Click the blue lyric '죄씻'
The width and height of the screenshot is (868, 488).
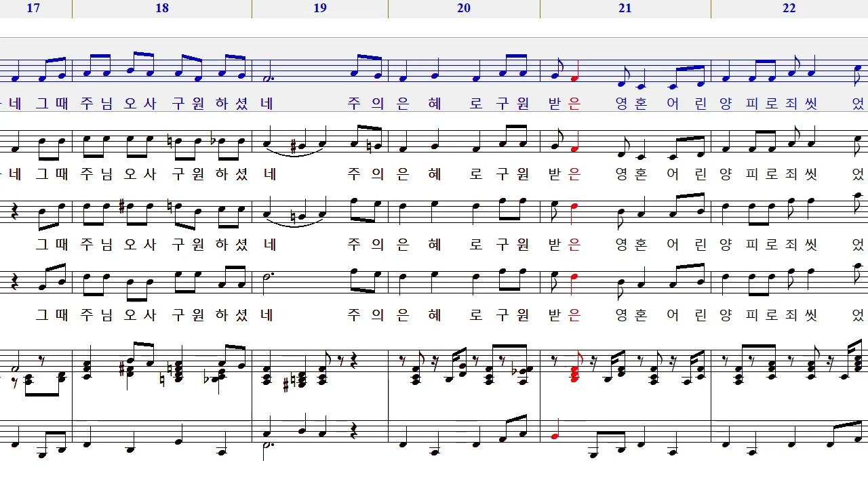pyautogui.click(x=802, y=104)
